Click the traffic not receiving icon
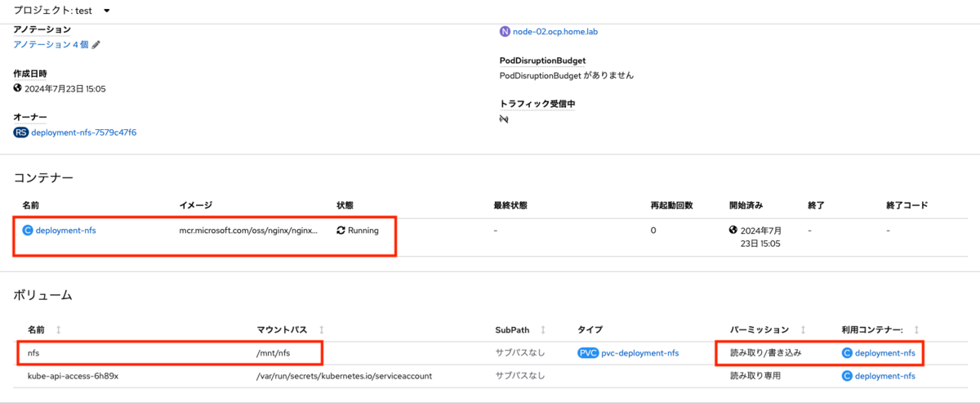980x403 pixels. coord(504,119)
